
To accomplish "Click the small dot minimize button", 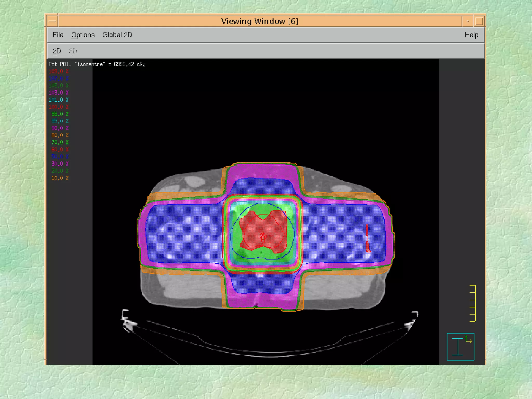I will (468, 21).
